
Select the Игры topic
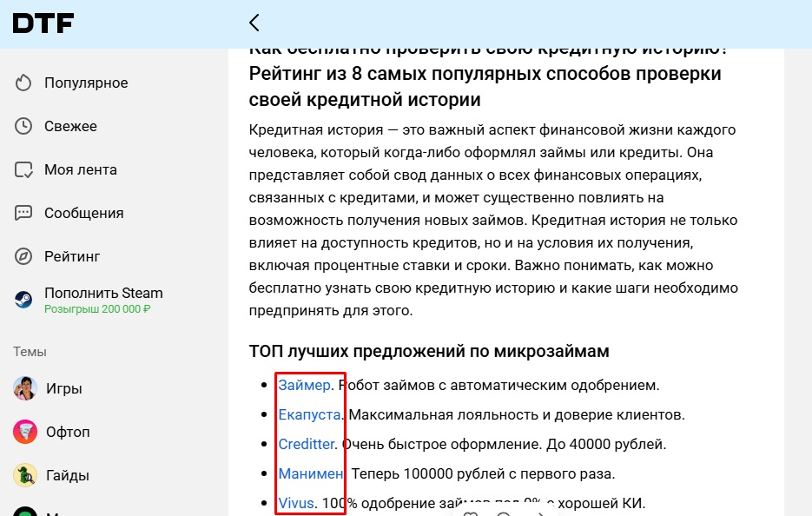pyautogui.click(x=64, y=388)
